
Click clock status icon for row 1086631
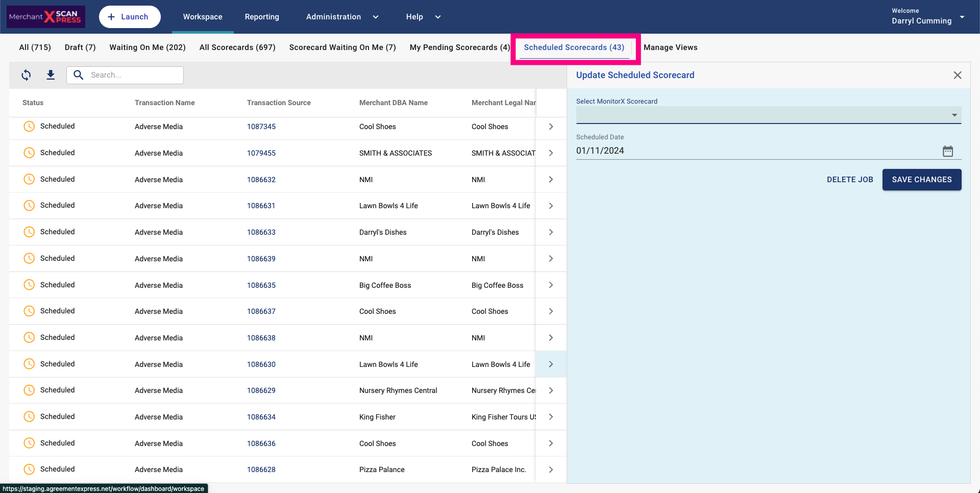(30, 205)
